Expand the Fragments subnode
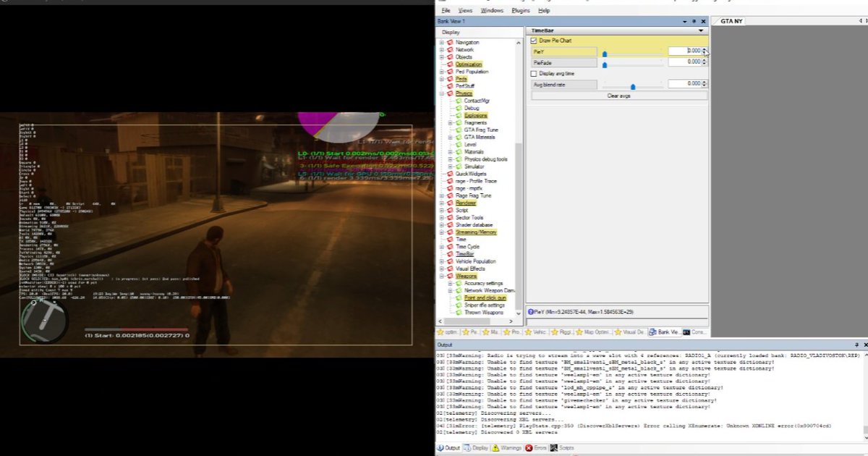 [x=451, y=123]
